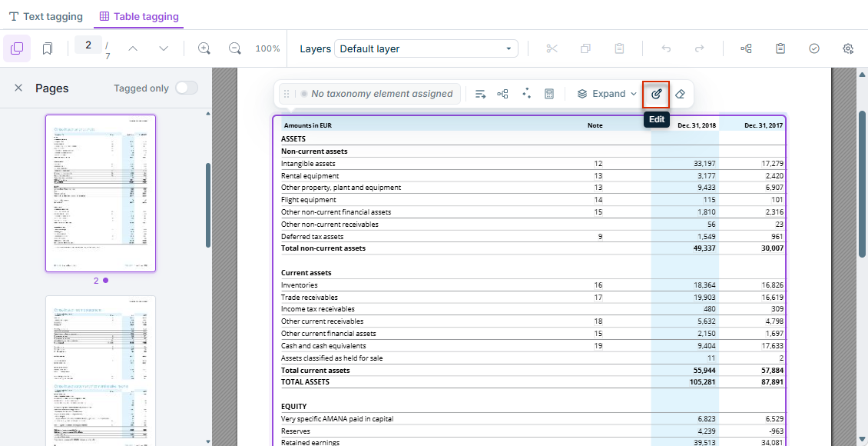Screen dimensions: 868x446
Task: Toggle the pages panel icon
Action: click(x=17, y=48)
